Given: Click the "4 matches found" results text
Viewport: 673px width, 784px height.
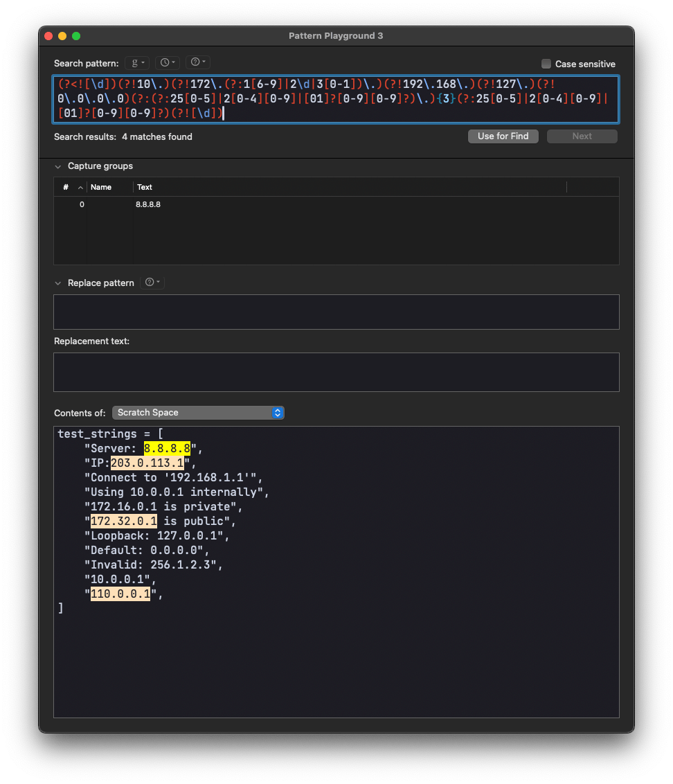Looking at the screenshot, I should 157,137.
